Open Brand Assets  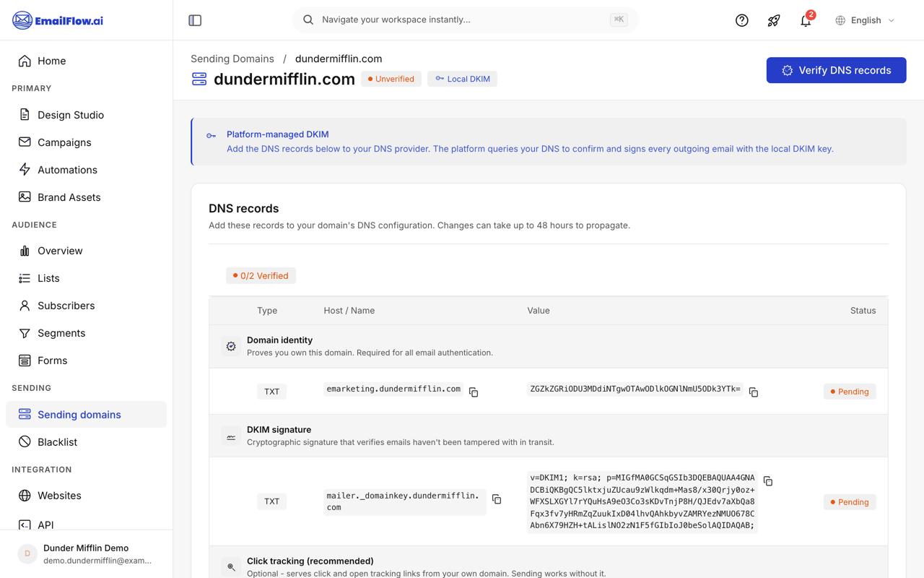[x=86, y=197]
